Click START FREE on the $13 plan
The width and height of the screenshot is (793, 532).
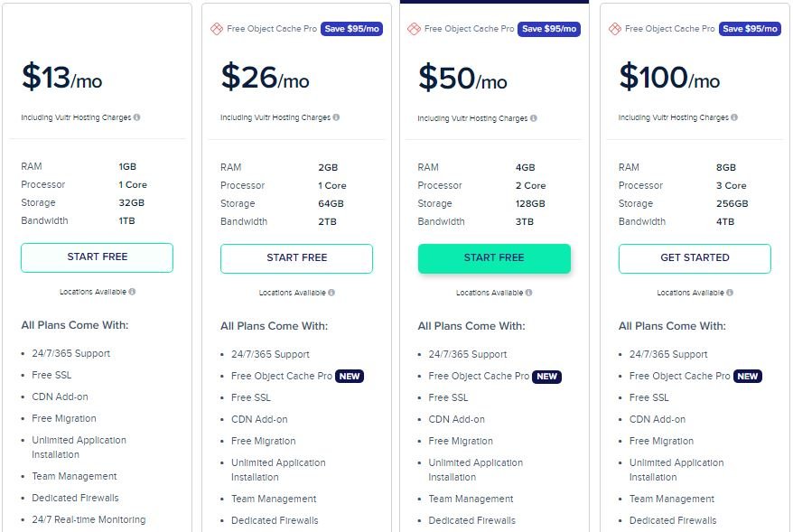point(98,257)
